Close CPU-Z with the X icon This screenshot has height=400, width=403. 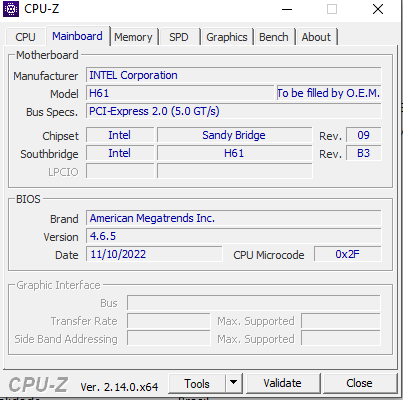click(x=378, y=9)
